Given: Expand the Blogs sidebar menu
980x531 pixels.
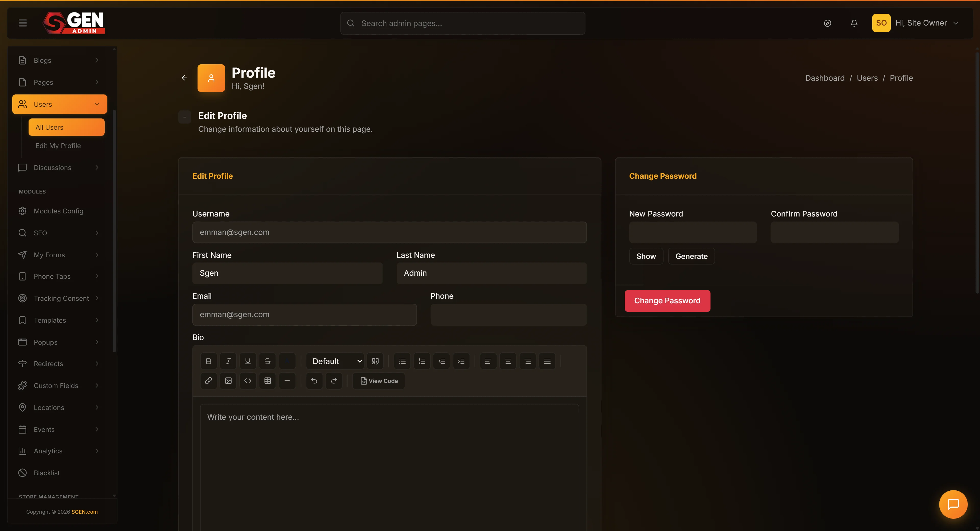Looking at the screenshot, I should point(60,60).
